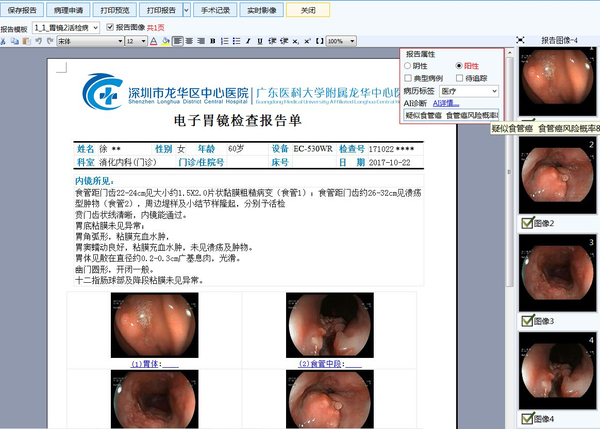Check the 待追踪 checkbox
The height and width of the screenshot is (429, 600).
coord(459,77)
